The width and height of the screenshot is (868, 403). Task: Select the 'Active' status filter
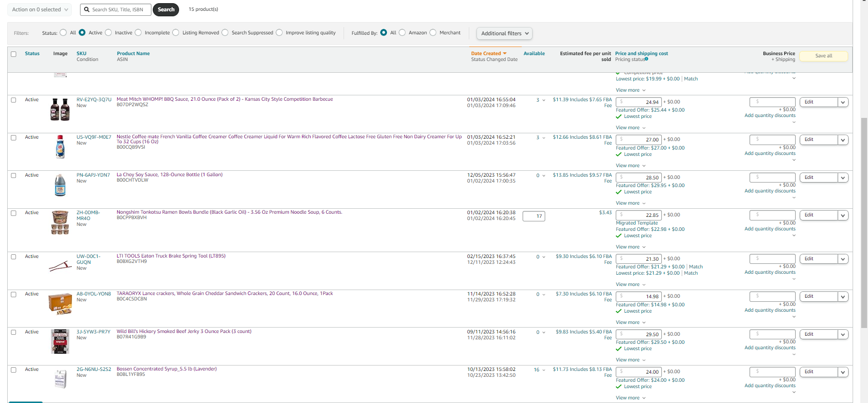82,33
